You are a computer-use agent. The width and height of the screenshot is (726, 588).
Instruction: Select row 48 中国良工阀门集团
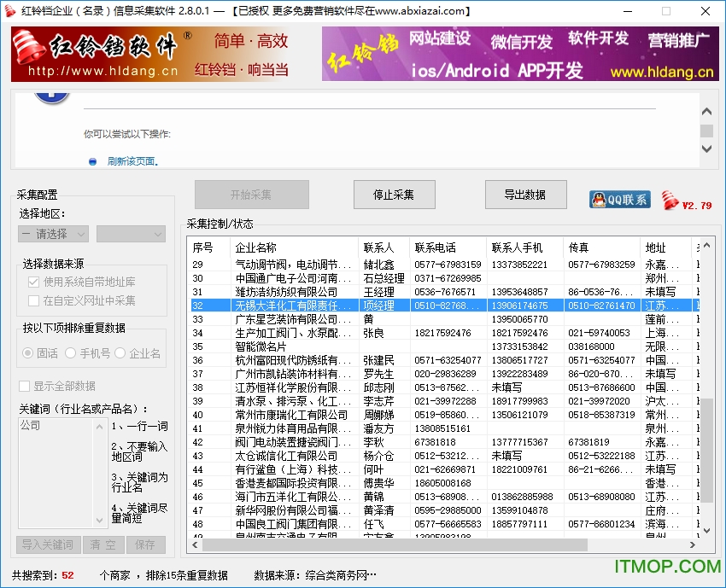(x=444, y=524)
